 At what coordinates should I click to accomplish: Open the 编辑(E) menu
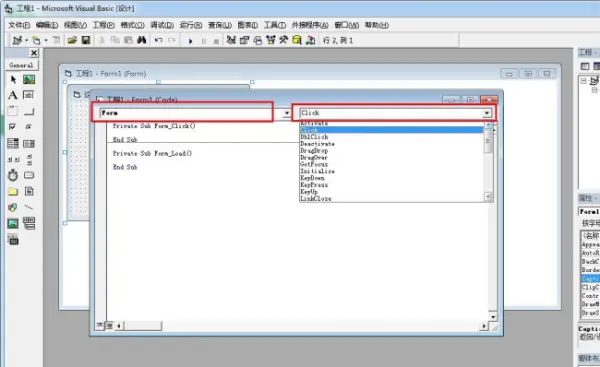47,25
